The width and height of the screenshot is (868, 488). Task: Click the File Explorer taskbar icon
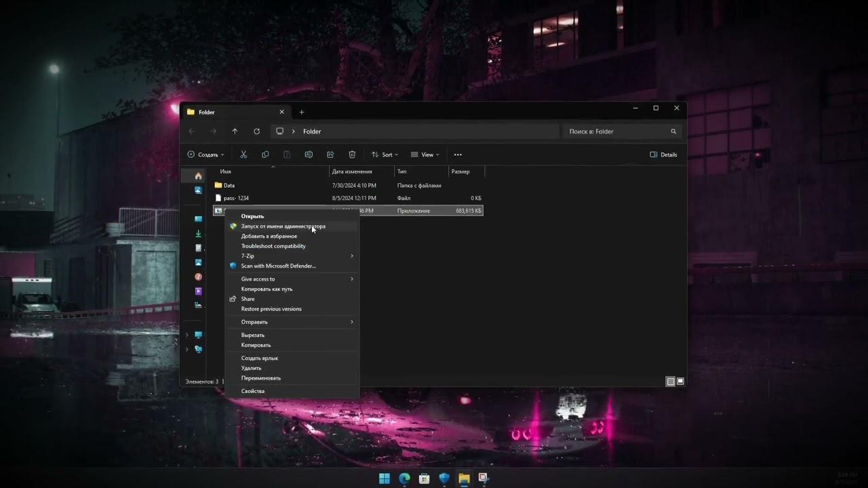(x=464, y=479)
